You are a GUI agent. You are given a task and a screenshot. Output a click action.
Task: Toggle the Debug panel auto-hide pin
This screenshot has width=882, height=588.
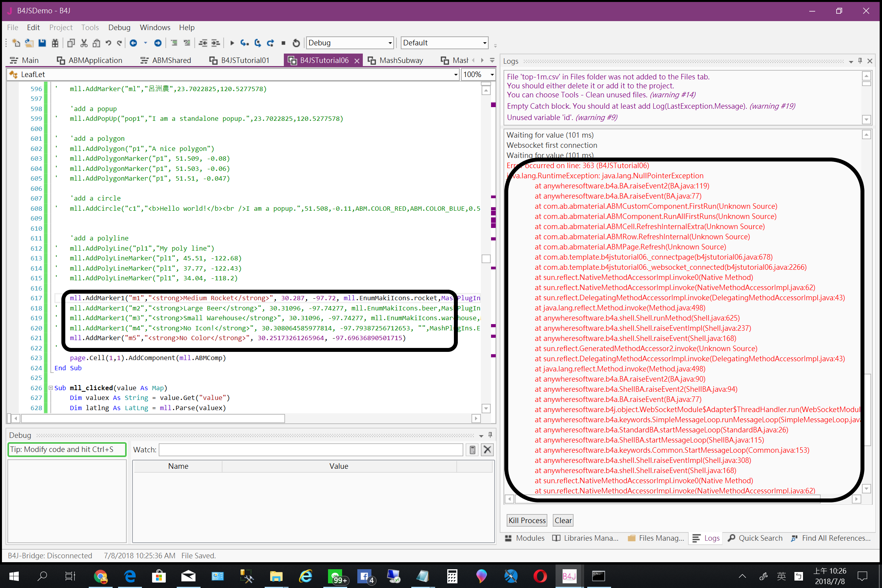point(490,435)
